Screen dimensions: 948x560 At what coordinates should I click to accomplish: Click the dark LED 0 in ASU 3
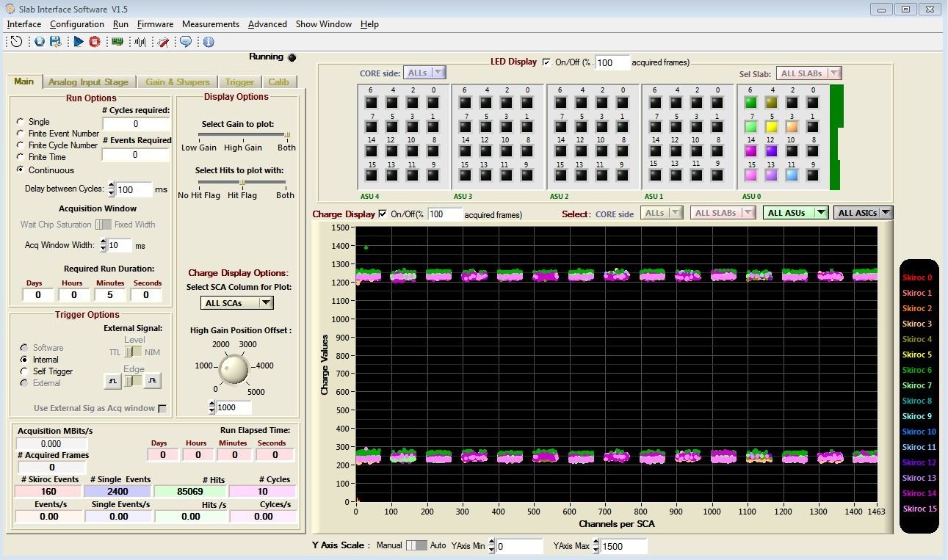[527, 102]
